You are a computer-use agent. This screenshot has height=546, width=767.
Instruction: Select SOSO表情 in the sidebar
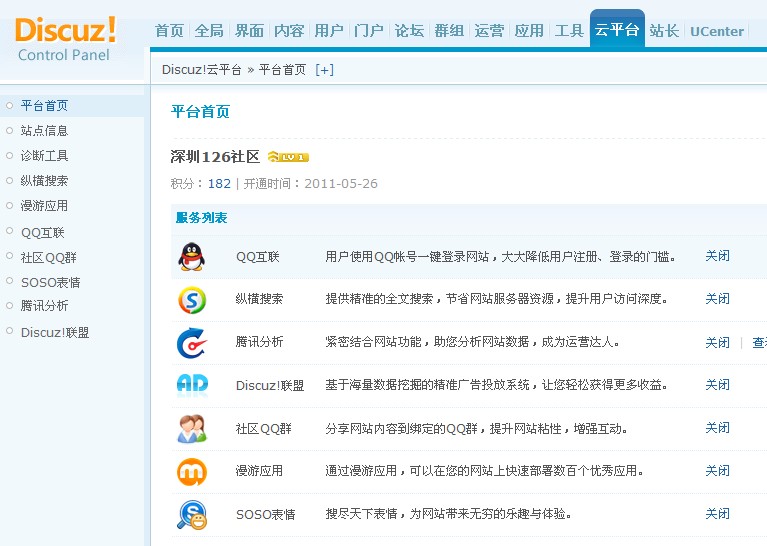50,282
